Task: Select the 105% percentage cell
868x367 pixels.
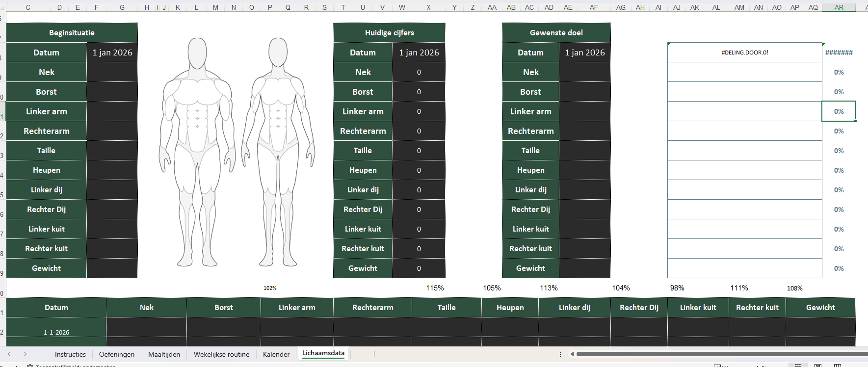Action: (492, 288)
